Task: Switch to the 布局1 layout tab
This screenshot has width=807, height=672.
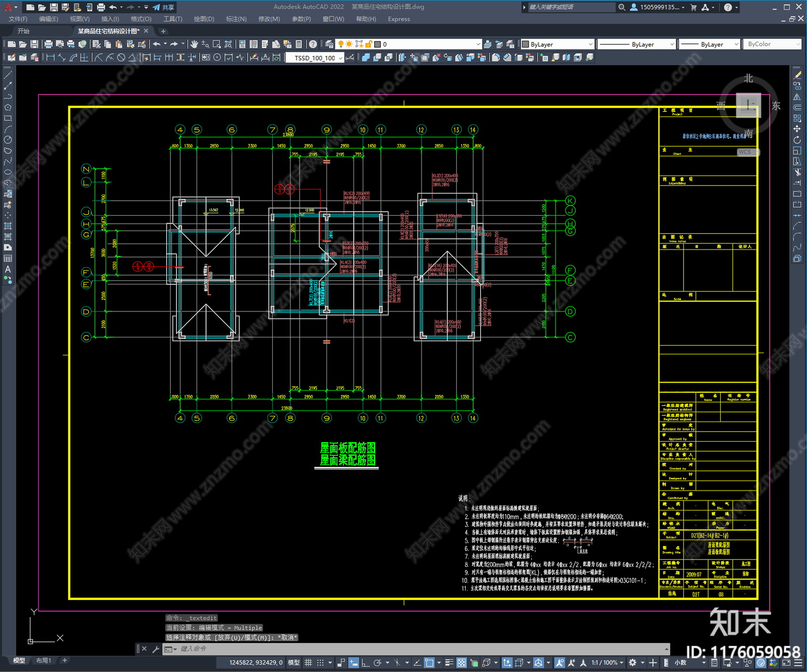Action: [x=43, y=660]
